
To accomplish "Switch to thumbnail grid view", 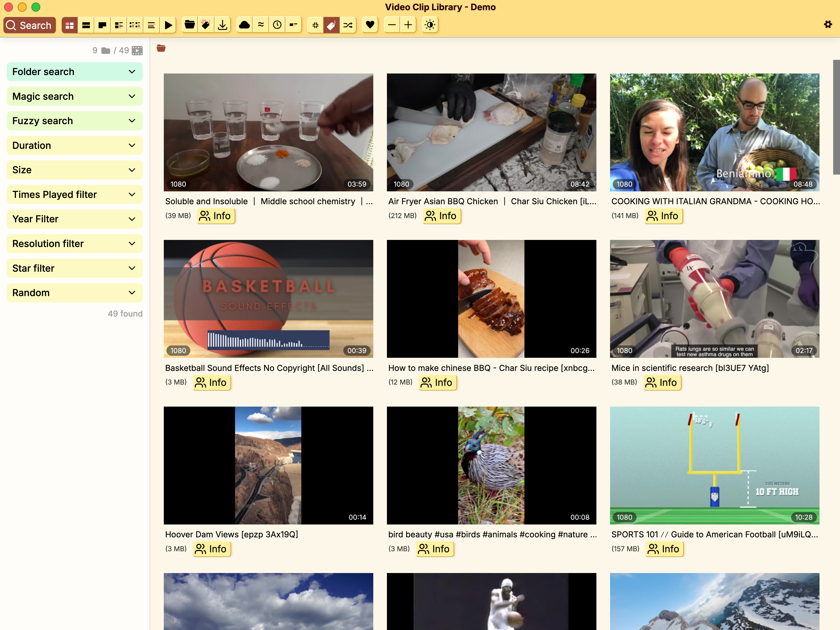I will tap(70, 25).
